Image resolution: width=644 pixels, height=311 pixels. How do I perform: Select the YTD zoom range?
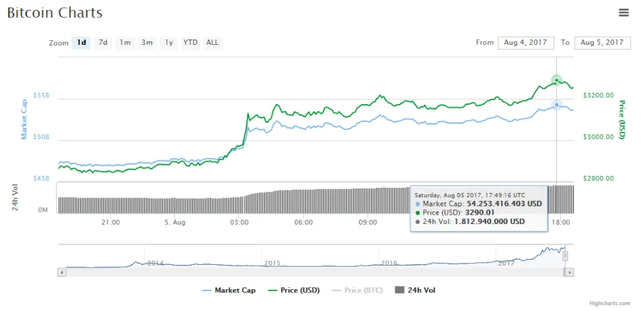tap(191, 42)
